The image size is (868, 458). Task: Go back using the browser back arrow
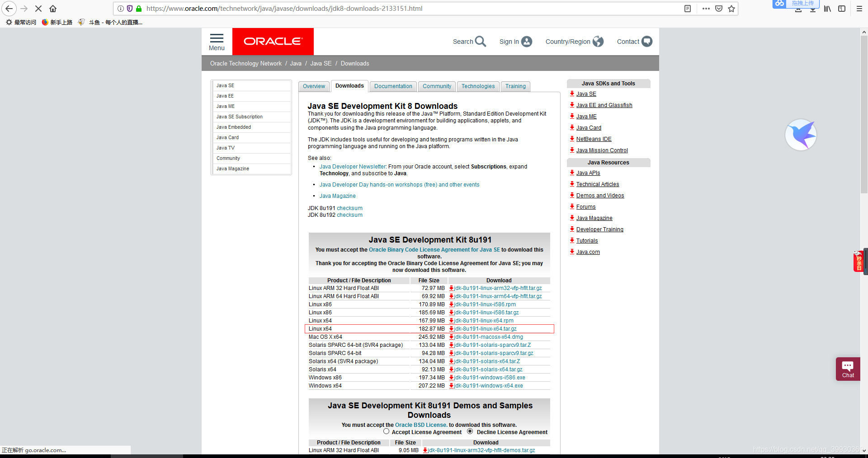(9, 9)
